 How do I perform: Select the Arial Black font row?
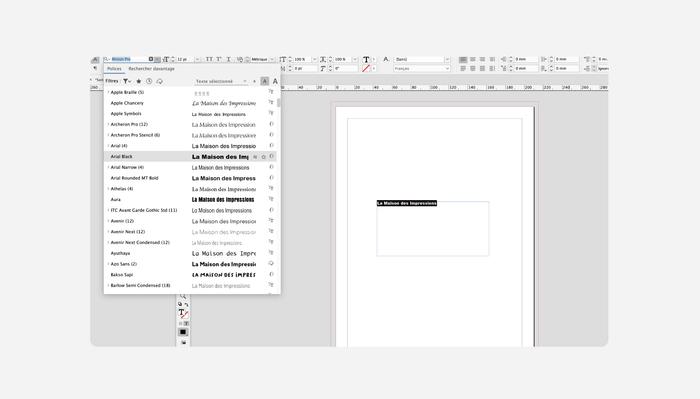coord(190,157)
